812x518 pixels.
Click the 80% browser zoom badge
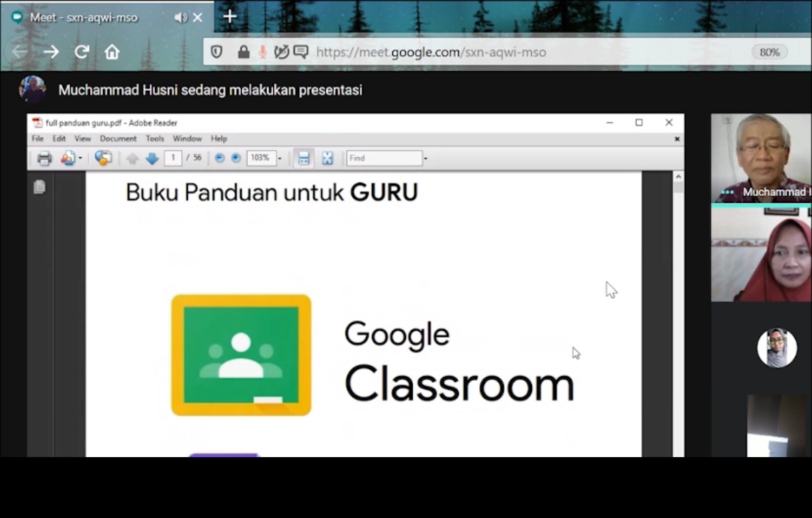tap(769, 52)
